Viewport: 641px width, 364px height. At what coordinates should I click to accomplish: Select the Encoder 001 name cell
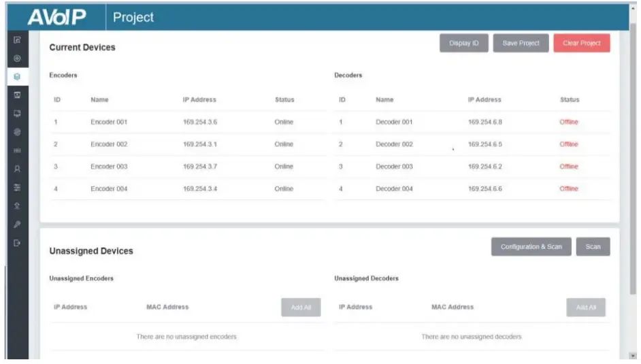[x=109, y=122]
